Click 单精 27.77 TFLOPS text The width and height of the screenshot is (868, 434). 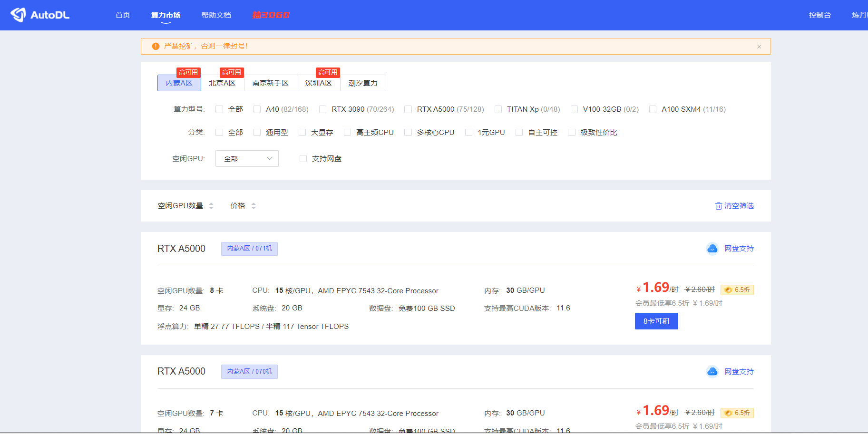(x=227, y=327)
